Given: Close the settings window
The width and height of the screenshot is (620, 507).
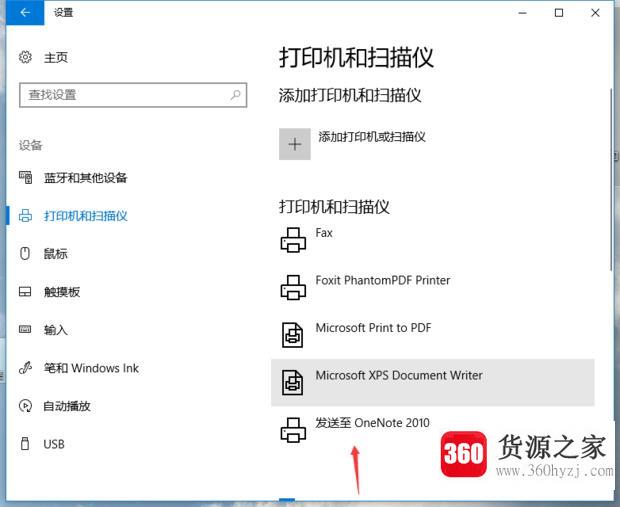Looking at the screenshot, I should click(595, 13).
